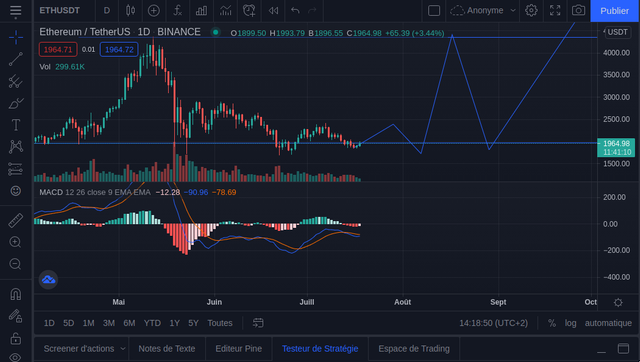Select the chart patterns tool

point(16,147)
